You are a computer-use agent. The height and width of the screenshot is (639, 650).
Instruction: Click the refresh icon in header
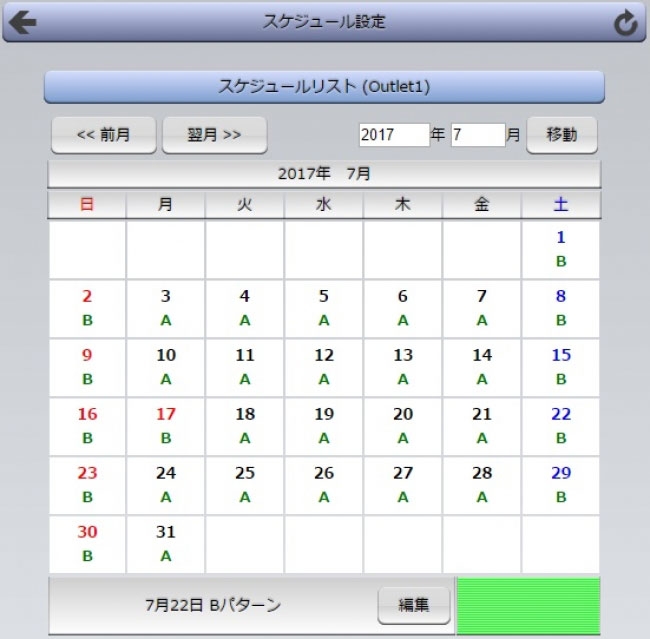click(x=626, y=23)
